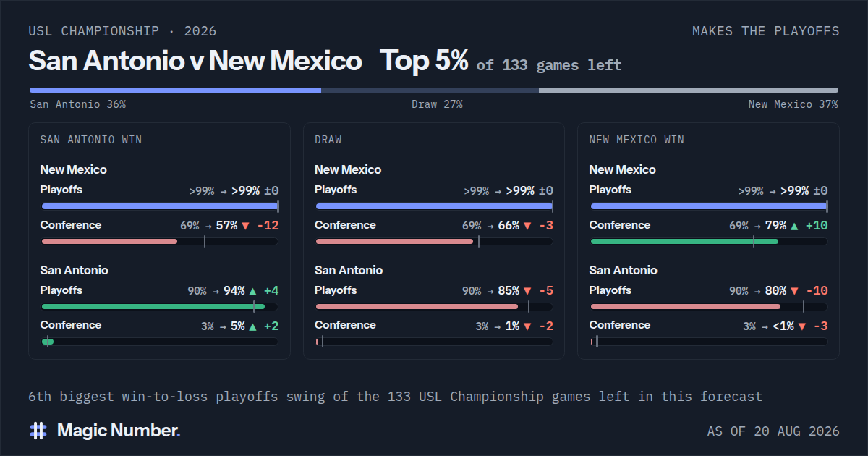Click green up arrow next to 5% Conference
The height and width of the screenshot is (456, 868).
tap(252, 326)
